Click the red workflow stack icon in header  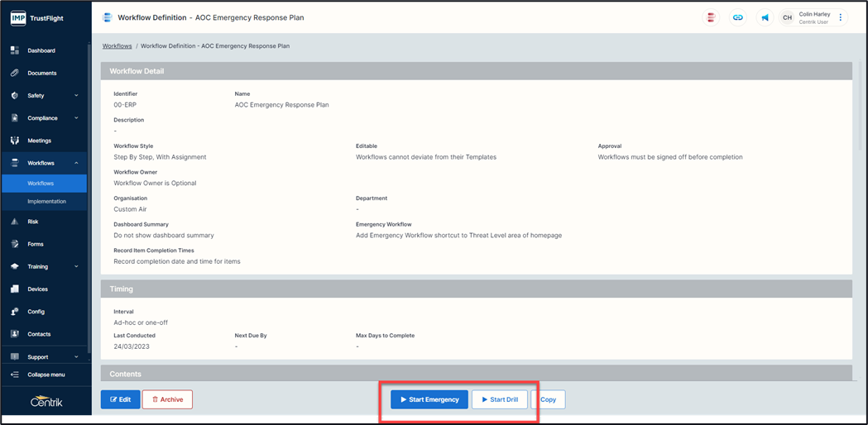711,17
